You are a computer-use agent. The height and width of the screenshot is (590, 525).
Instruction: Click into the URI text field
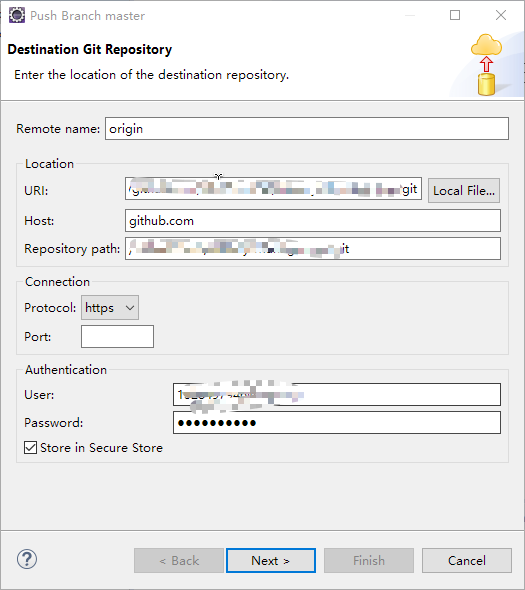click(x=273, y=189)
